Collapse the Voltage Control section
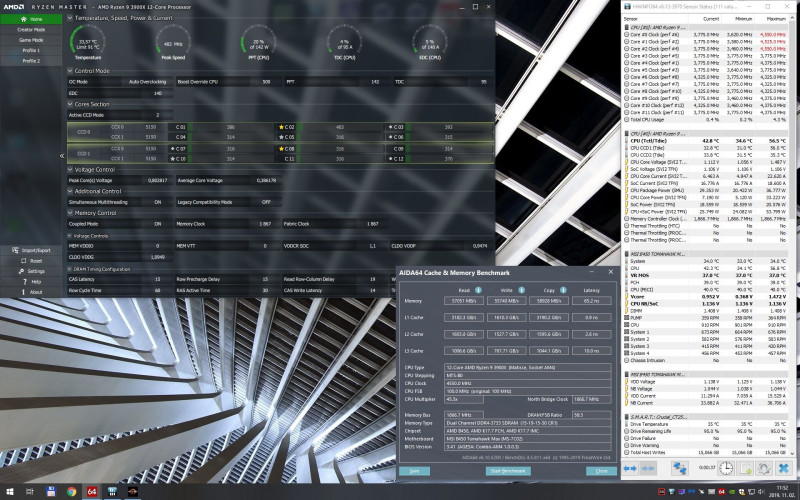Image resolution: width=800 pixels, height=500 pixels. click(70, 169)
